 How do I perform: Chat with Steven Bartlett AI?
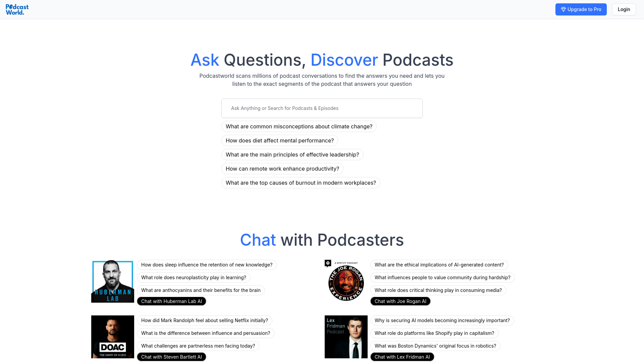(171, 357)
